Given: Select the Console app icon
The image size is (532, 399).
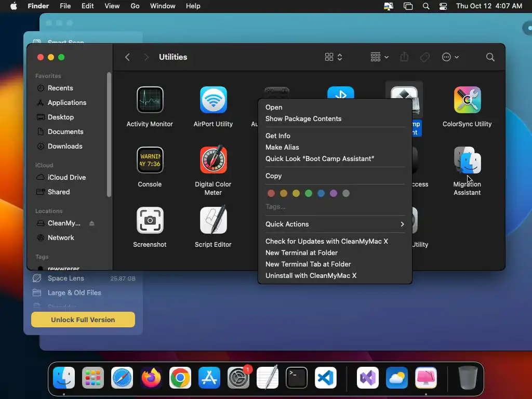Looking at the screenshot, I should tap(150, 160).
